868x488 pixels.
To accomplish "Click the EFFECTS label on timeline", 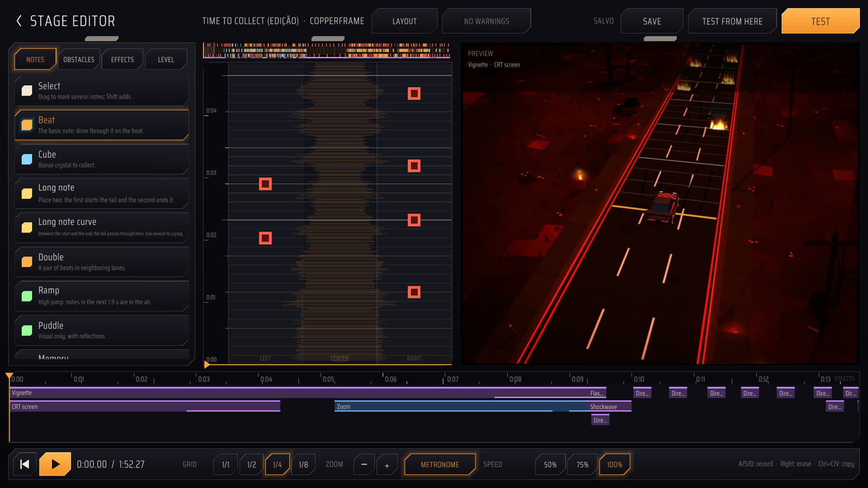I will point(845,379).
